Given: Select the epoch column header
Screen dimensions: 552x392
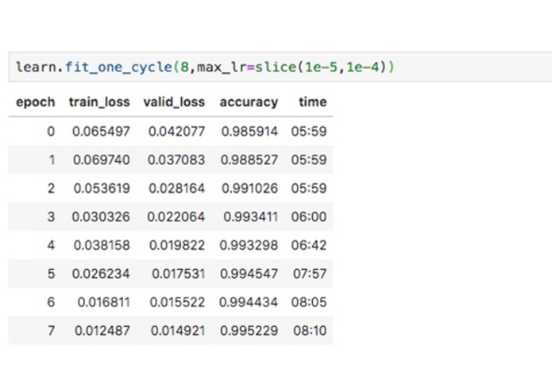Looking at the screenshot, I should [x=36, y=102].
